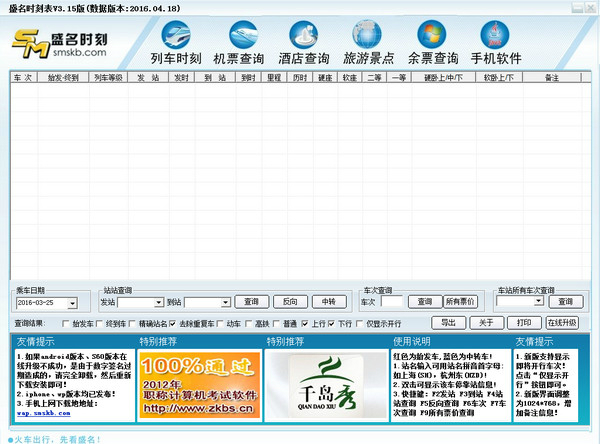This screenshot has height=444, width=600.
Task: Click the 到站 column header
Action: coord(215,78)
